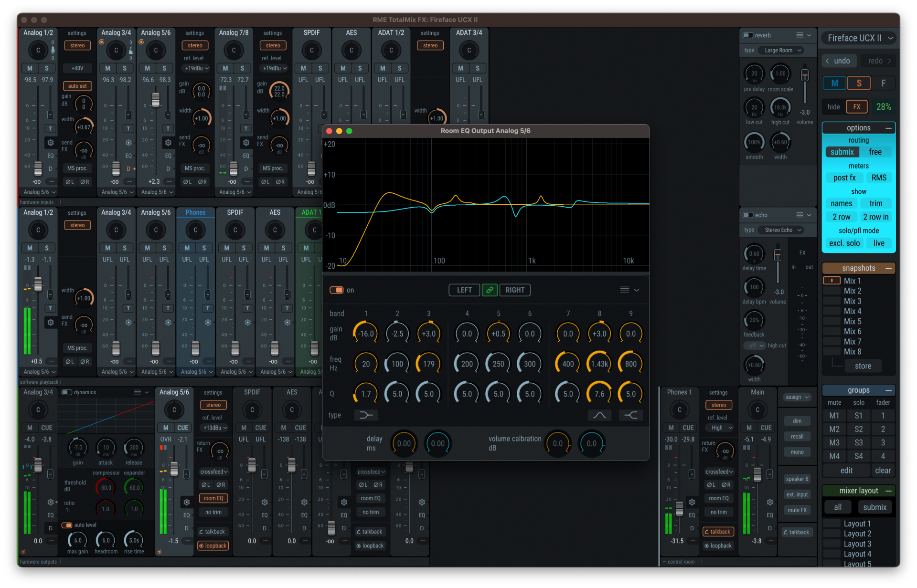This screenshot has width=917, height=588.
Task: Select Layout 2 in mixer layout
Action: [x=857, y=534]
